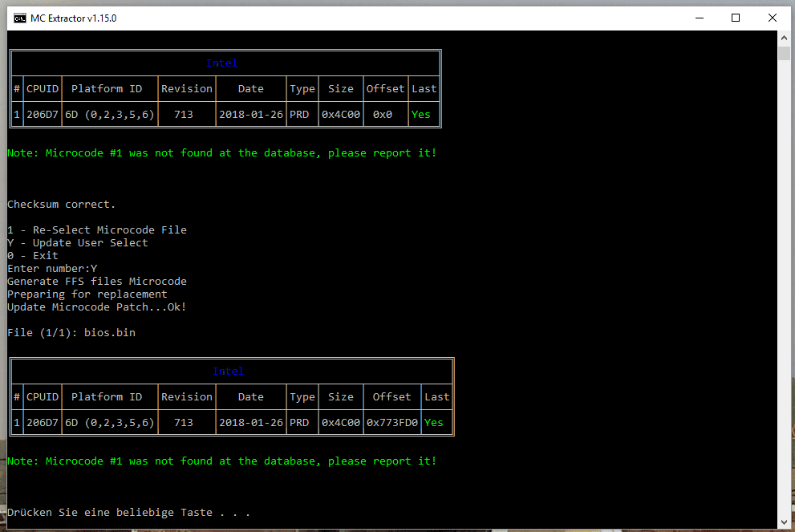Click 'Preparing for replacement' line
Screen dimensions: 795x532
87,294
